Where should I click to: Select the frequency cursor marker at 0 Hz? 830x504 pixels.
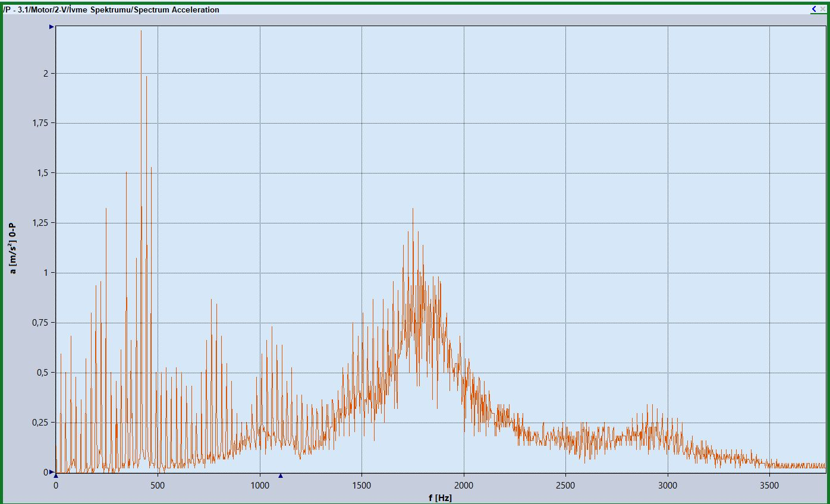click(x=56, y=475)
